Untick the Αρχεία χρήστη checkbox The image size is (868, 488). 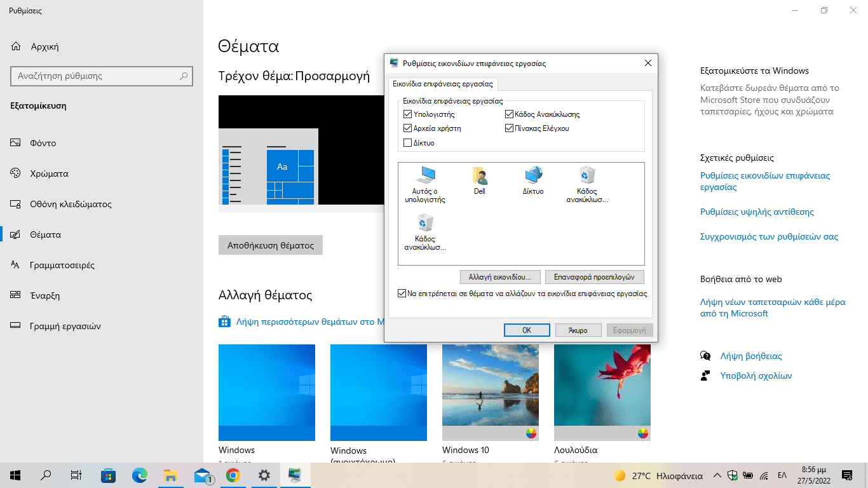(408, 128)
